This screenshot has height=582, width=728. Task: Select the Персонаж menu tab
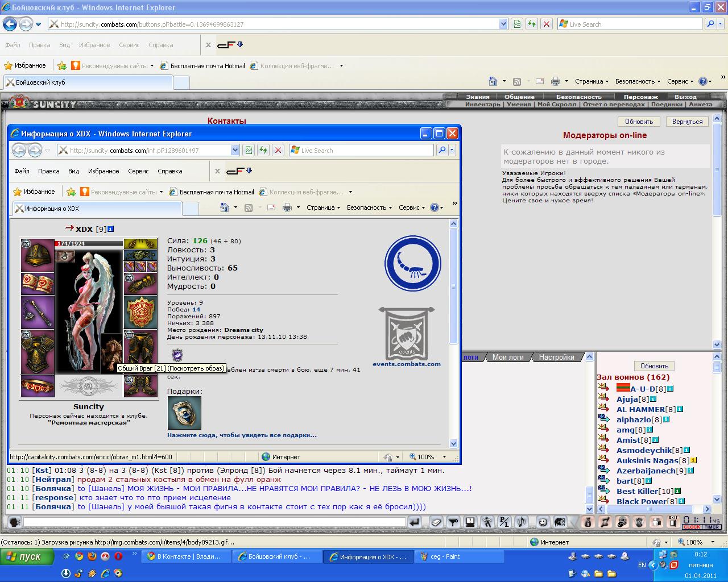click(x=641, y=97)
